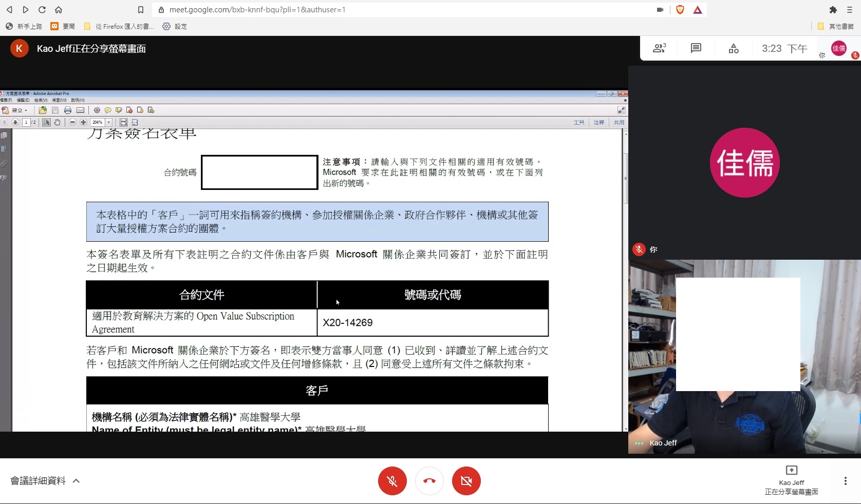Open Acrobat 204% zoom dropdown
Screen dimensions: 861x504
pyautogui.click(x=109, y=122)
